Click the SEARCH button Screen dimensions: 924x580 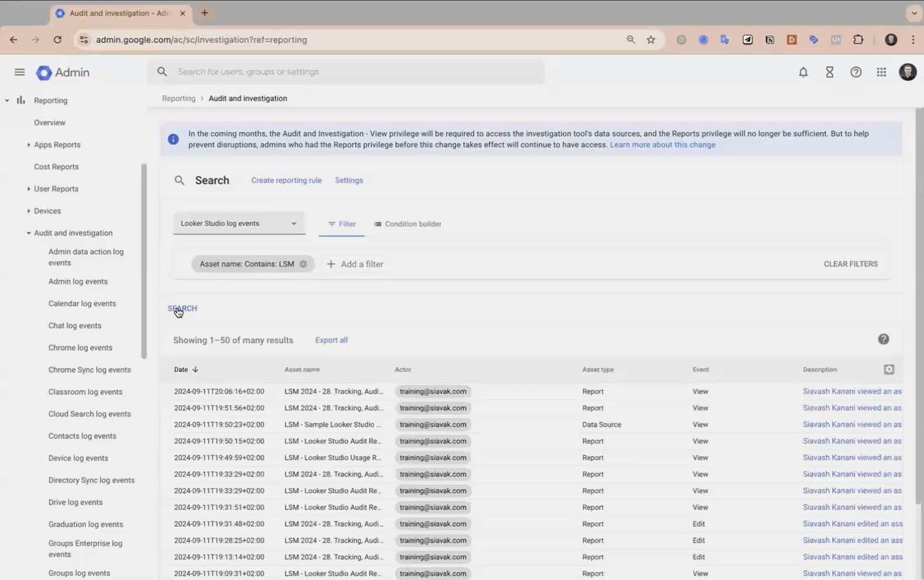coord(182,308)
